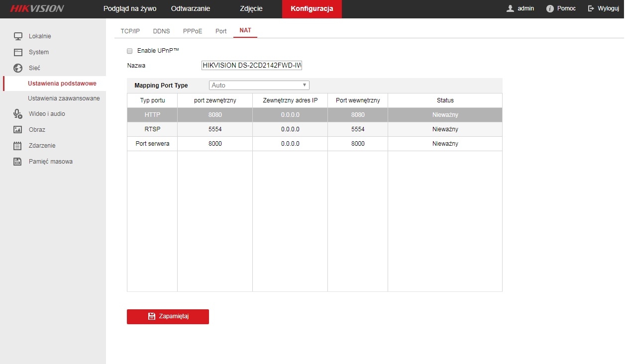Screen dimensions: 625x364
Task: Click the Zewnętrzny adres IP column header
Action: click(290, 100)
